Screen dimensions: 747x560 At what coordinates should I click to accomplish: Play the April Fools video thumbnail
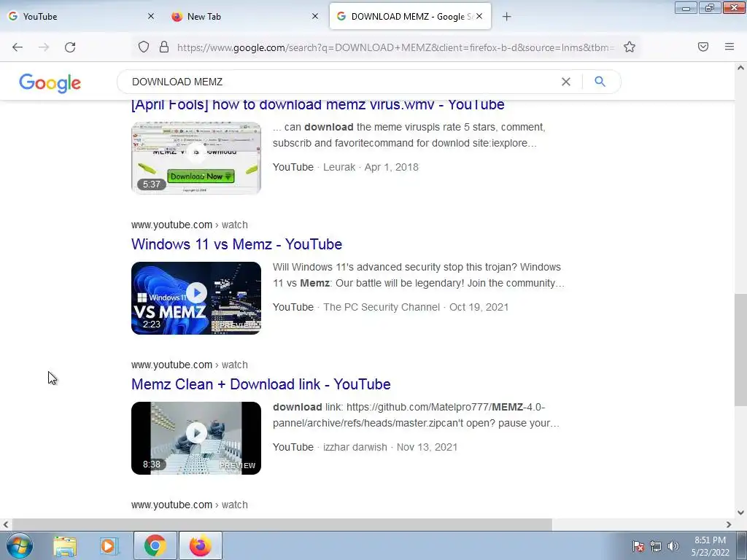pos(196,158)
